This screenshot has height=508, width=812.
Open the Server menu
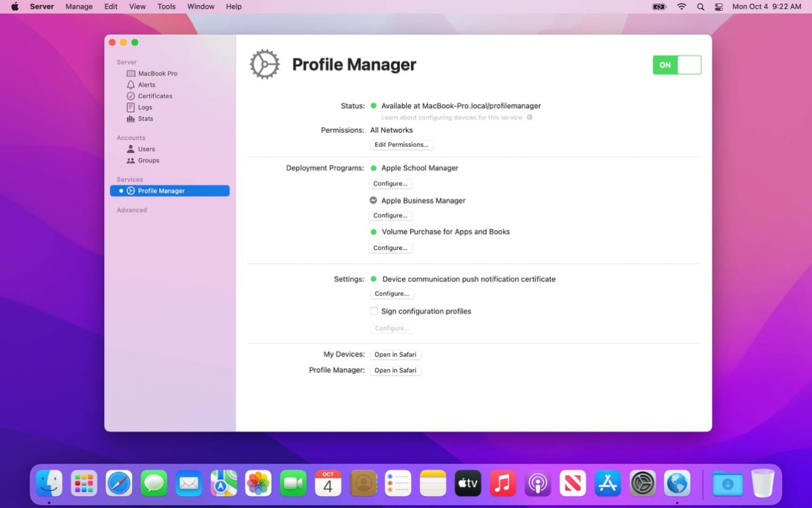point(42,6)
